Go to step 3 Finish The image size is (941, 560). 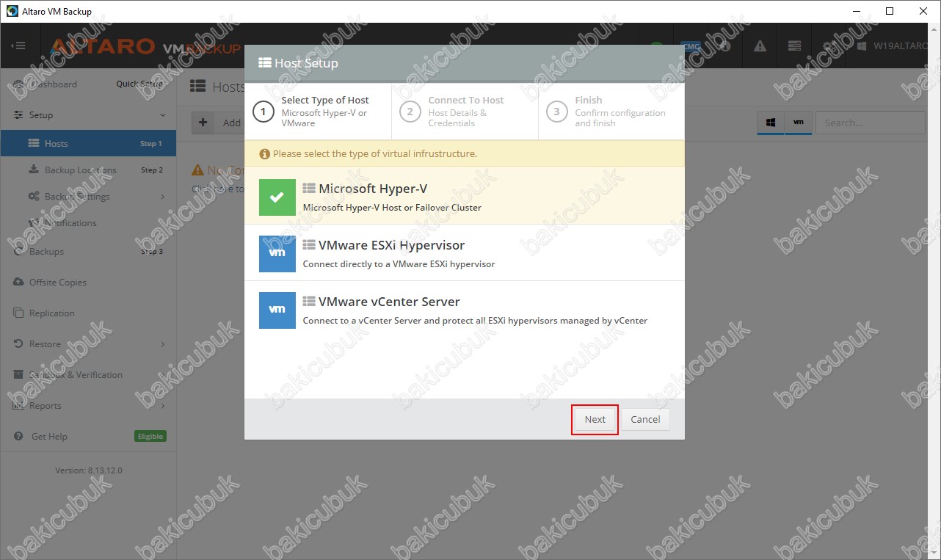tap(611, 112)
